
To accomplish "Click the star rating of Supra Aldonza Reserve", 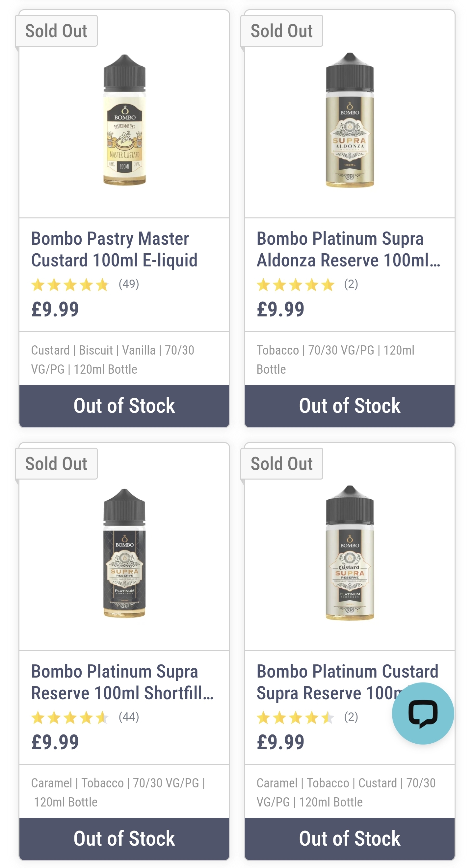I will click(296, 285).
